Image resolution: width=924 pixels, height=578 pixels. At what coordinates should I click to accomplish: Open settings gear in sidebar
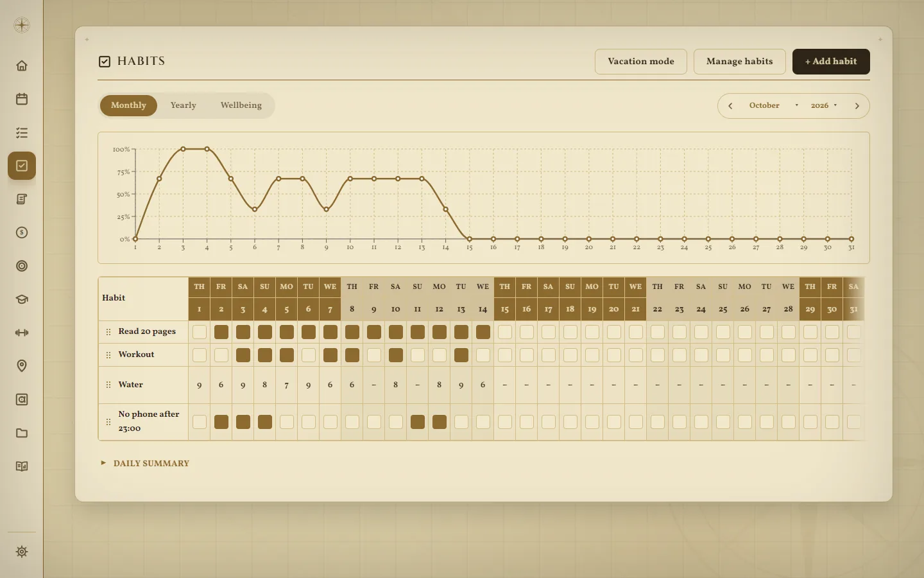click(x=22, y=552)
